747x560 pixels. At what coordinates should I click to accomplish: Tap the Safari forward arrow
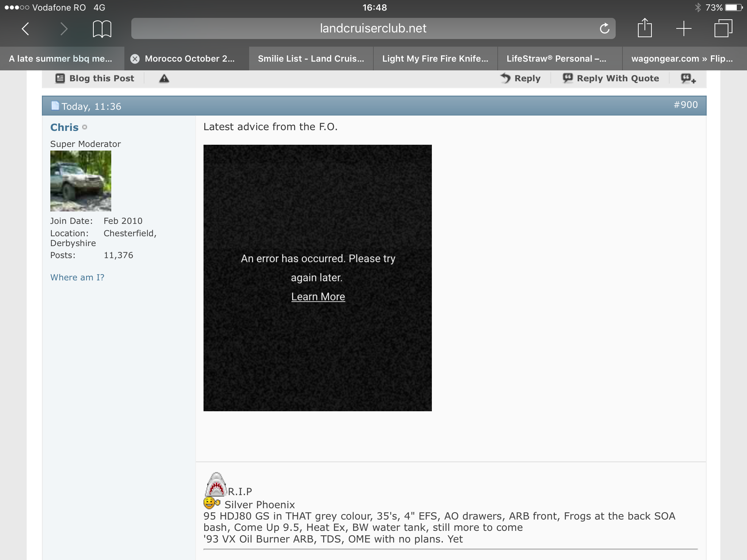click(64, 28)
